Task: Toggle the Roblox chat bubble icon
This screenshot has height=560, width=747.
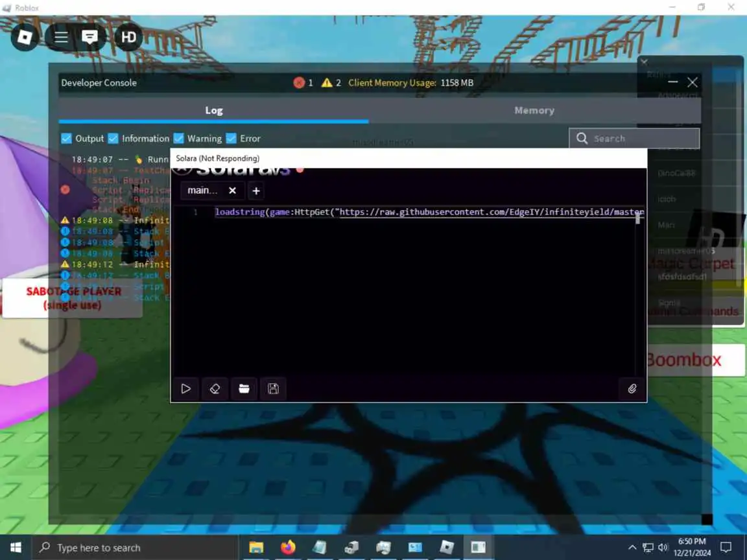Action: pos(89,37)
